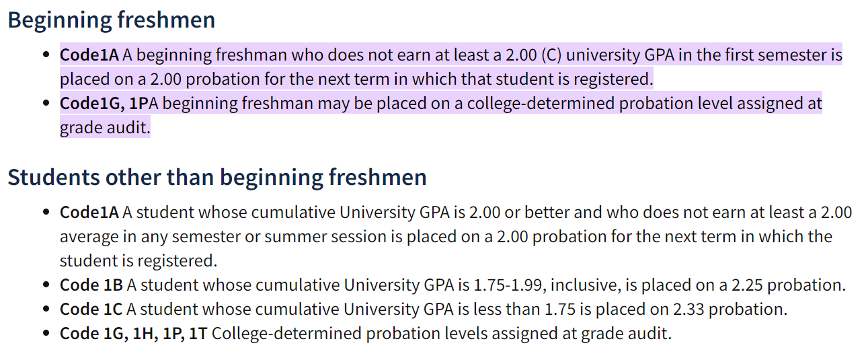Click the 'Beginning freshmen' heading
This screenshot has width=868, height=364.
(x=111, y=20)
